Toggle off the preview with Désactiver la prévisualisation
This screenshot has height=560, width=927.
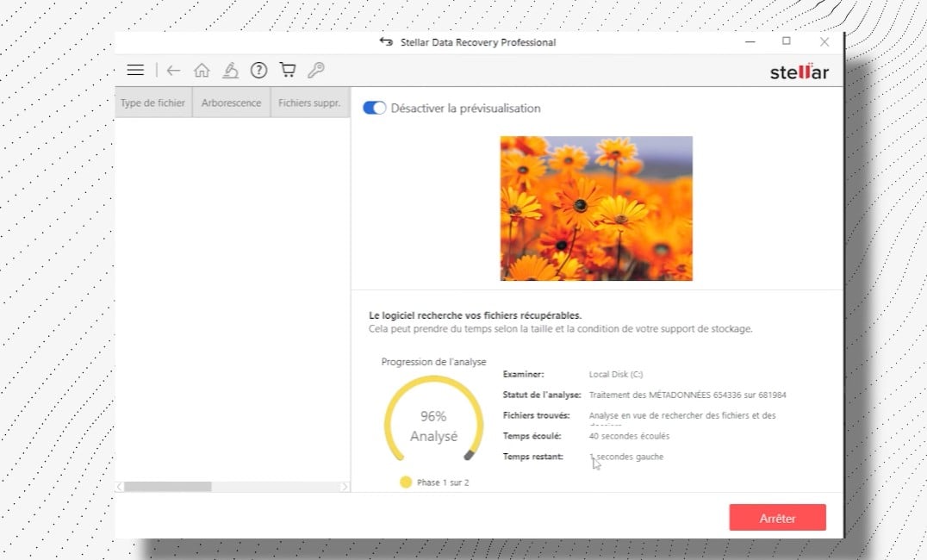[x=374, y=109]
